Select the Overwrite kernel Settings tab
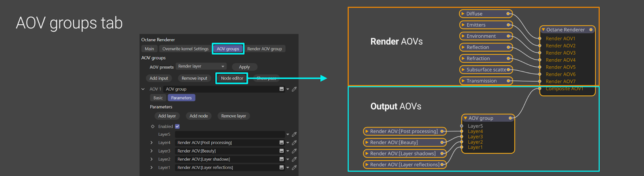 185,49
